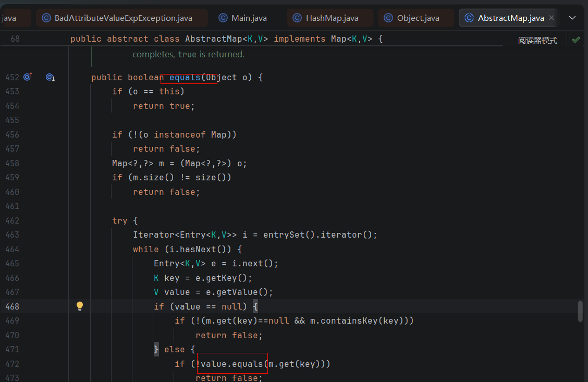Click the class icon on the HashMap.java tab

[297, 18]
